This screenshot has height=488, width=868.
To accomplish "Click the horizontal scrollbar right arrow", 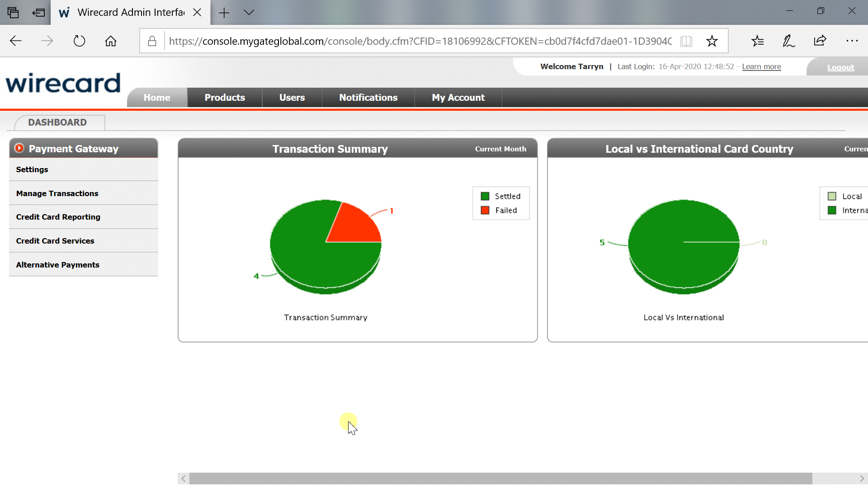I will coord(862,478).
